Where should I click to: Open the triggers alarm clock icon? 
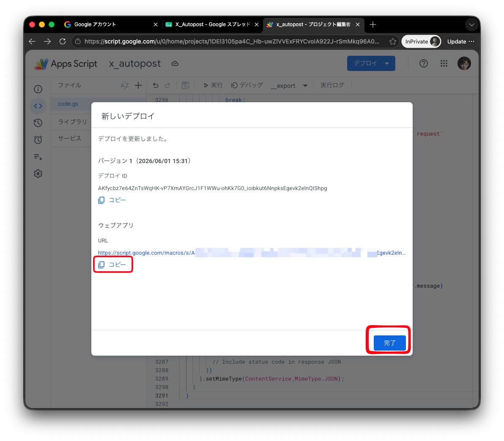38,140
